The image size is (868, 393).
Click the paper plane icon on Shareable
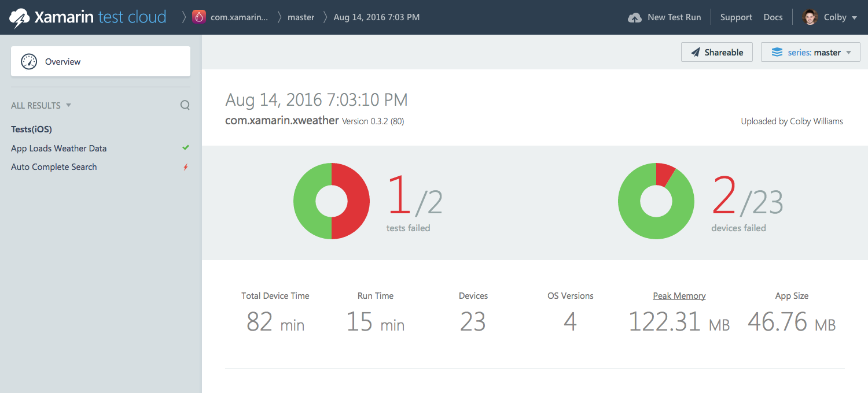(x=696, y=53)
